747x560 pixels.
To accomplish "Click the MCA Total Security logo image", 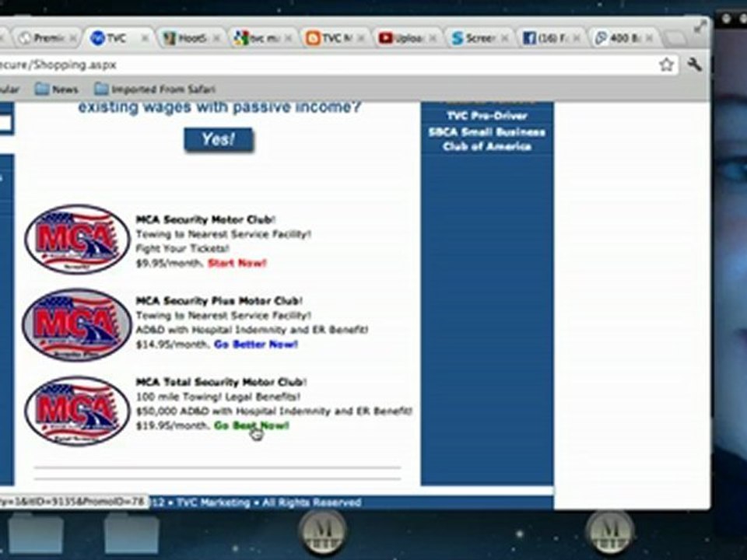I will click(x=77, y=411).
